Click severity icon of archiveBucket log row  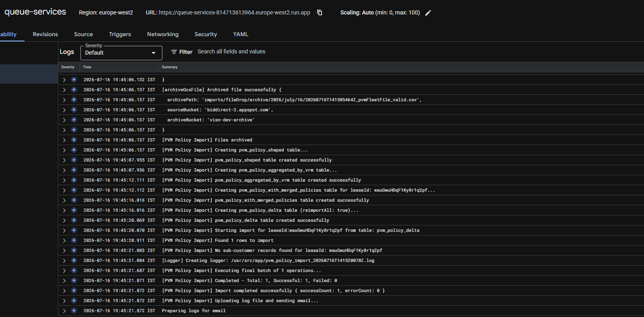74,120
